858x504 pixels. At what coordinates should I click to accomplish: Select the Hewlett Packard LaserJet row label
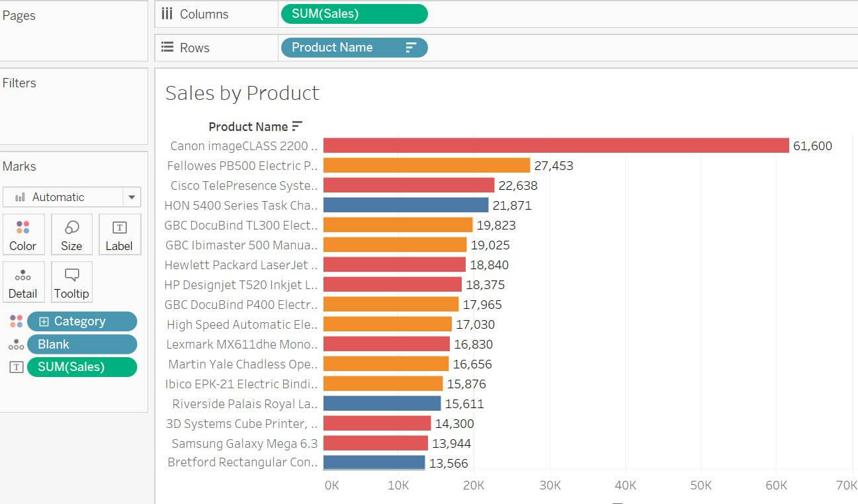pos(241,265)
